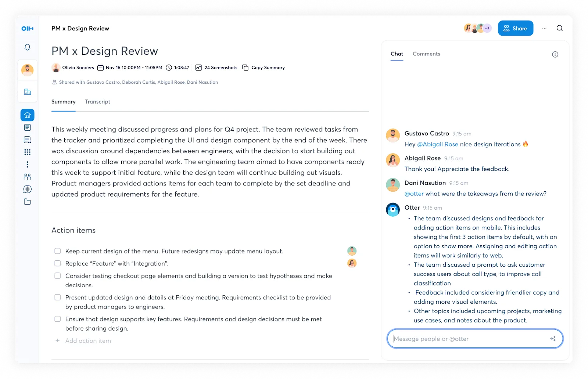
Task: Expand the vertical dots menu in sidebar
Action: [x=27, y=164]
